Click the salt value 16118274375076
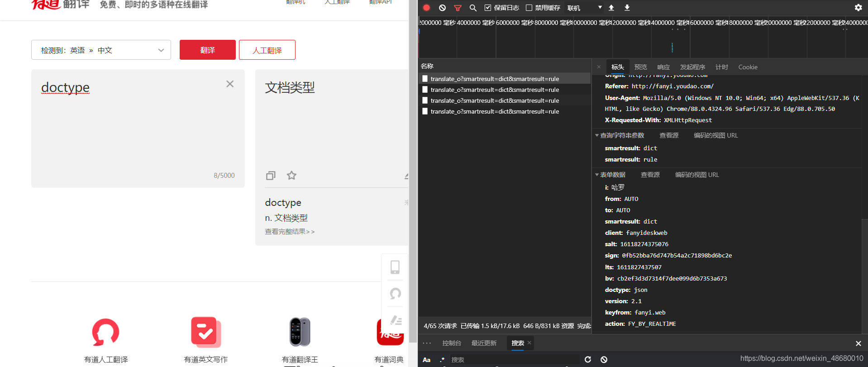Screen dimensions: 868x367 coord(644,244)
